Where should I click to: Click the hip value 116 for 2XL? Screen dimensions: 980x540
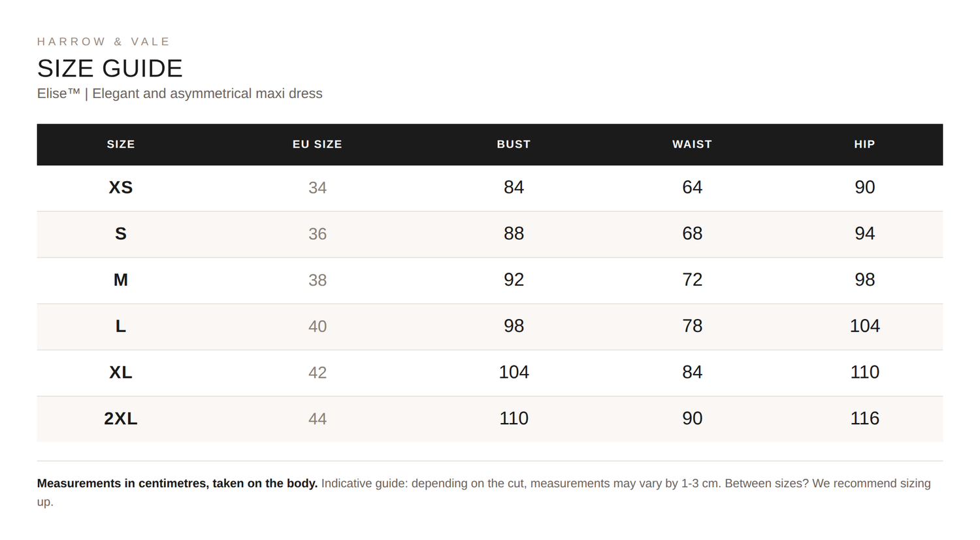pos(864,418)
